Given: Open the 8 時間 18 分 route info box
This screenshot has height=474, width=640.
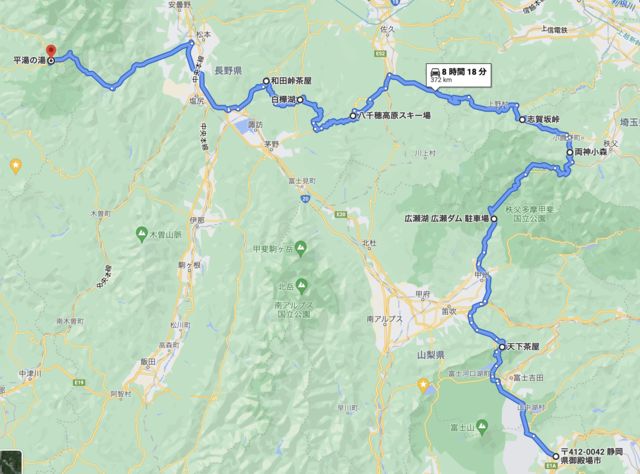Looking at the screenshot, I should (459, 75).
